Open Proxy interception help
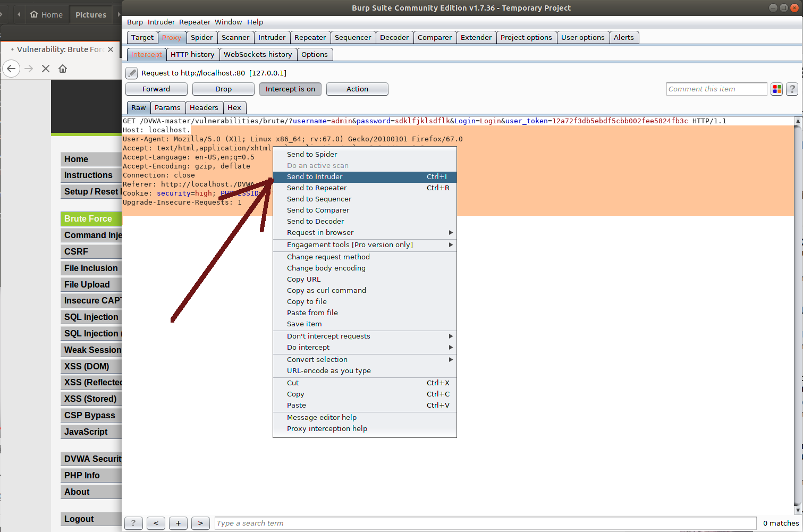 (365, 429)
